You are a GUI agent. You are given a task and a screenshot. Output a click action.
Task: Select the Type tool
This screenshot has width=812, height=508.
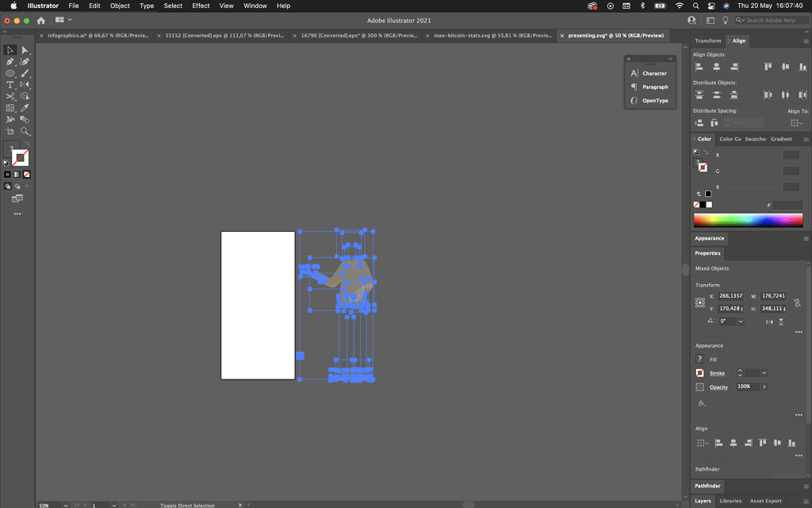click(x=10, y=84)
